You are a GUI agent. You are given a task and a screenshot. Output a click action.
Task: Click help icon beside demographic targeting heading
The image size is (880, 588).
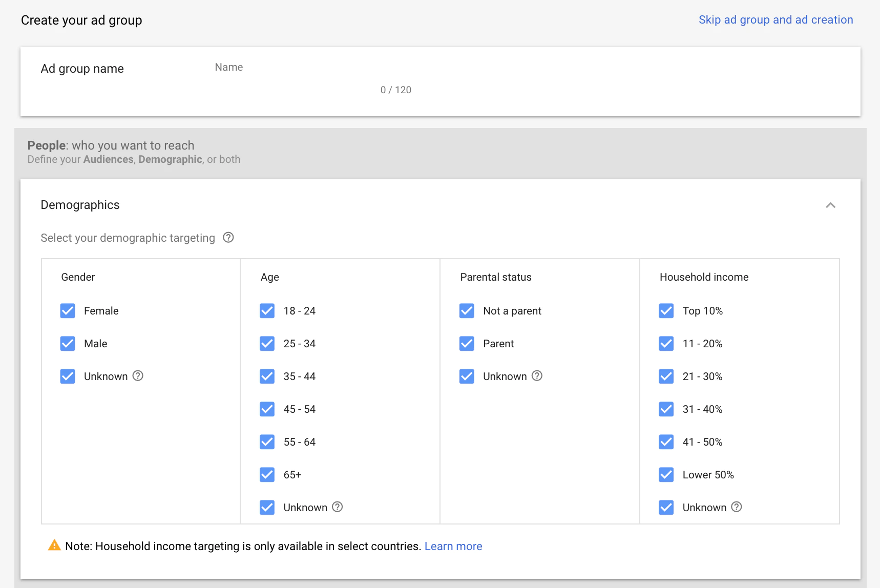point(228,238)
